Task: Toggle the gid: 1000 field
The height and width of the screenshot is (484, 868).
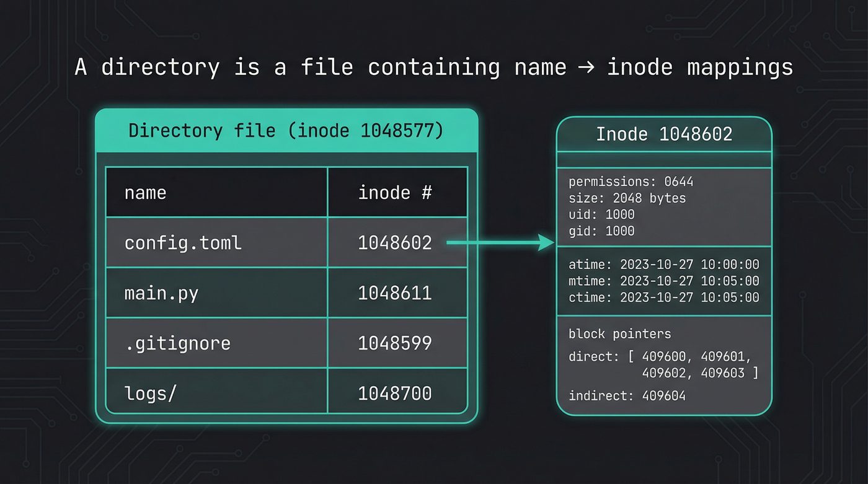Action: pyautogui.click(x=596, y=231)
